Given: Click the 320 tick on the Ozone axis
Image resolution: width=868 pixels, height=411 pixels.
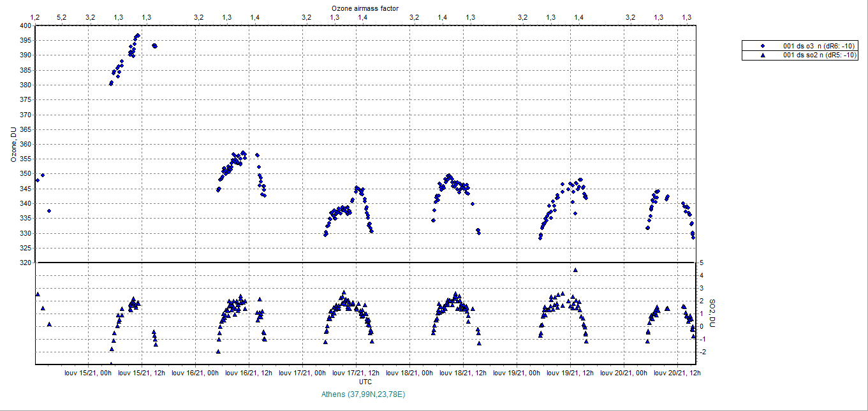Looking at the screenshot, I should coord(25,263).
